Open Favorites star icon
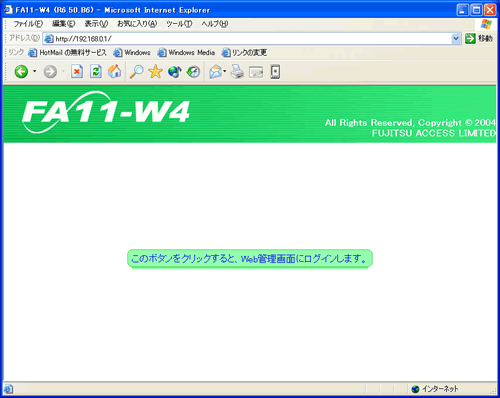This screenshot has width=500, height=398. click(x=155, y=71)
